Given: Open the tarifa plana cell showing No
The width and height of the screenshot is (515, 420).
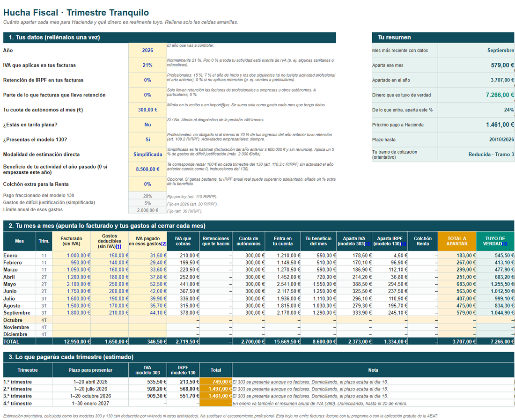Looking at the screenshot, I should tap(147, 125).
